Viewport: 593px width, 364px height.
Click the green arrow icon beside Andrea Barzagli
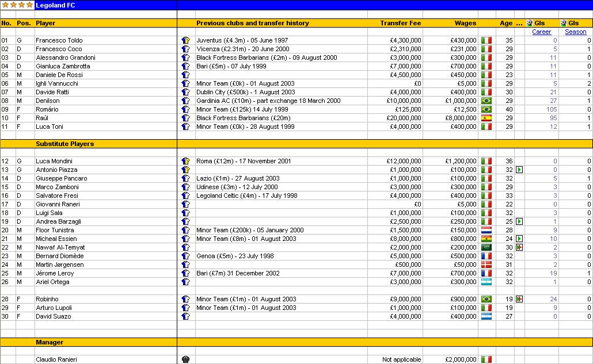click(x=519, y=221)
